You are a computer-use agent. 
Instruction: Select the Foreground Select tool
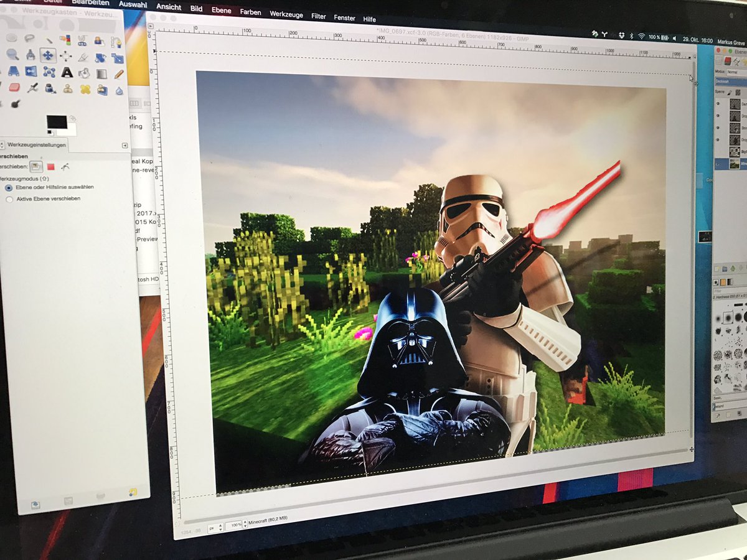(x=98, y=41)
